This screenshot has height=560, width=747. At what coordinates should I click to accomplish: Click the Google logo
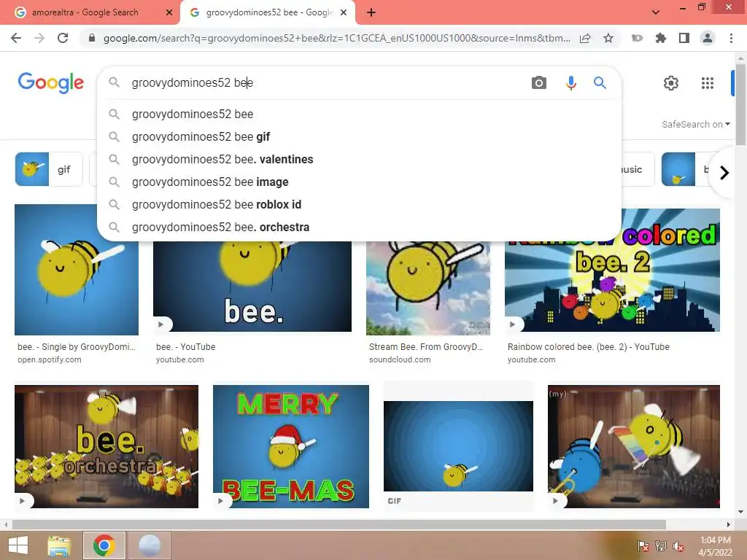(51, 83)
